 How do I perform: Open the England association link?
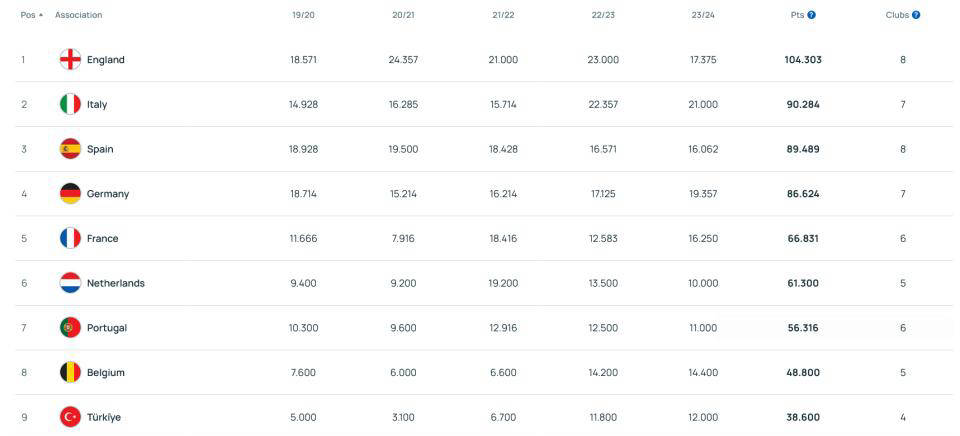tap(106, 59)
